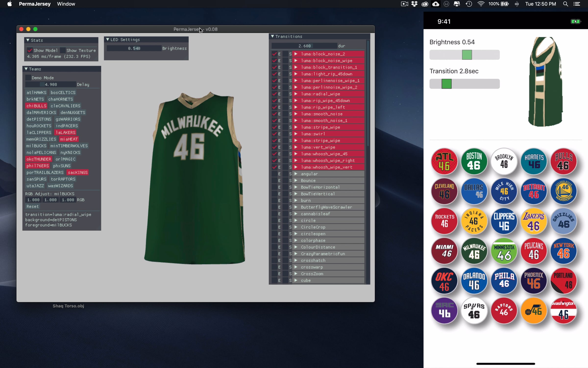Click the Delay value 4.908 field
The height and width of the screenshot is (368, 588).
pyautogui.click(x=51, y=84)
